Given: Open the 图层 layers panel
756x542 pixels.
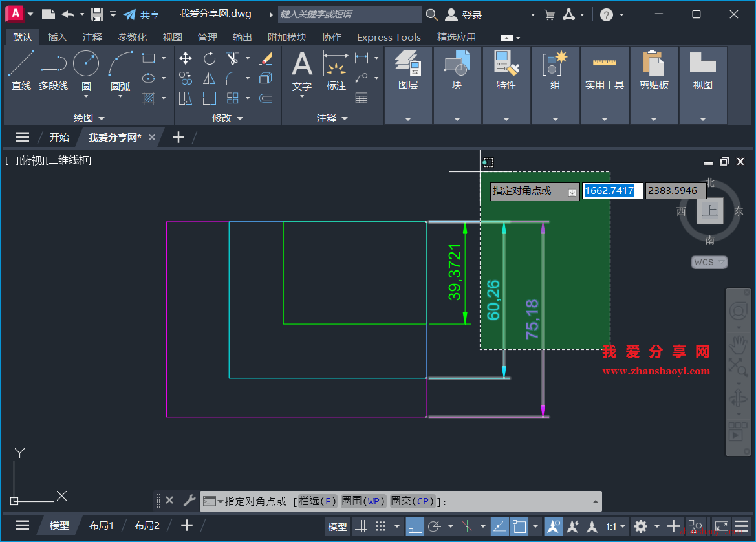Looking at the screenshot, I should click(x=408, y=85).
